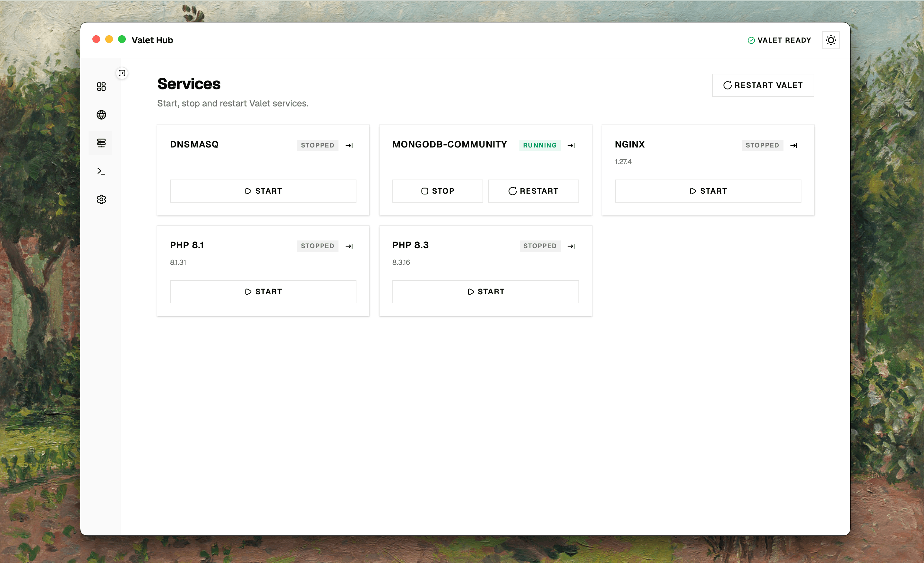924x563 pixels.
Task: Start the DNSMASQ service
Action: pyautogui.click(x=263, y=191)
